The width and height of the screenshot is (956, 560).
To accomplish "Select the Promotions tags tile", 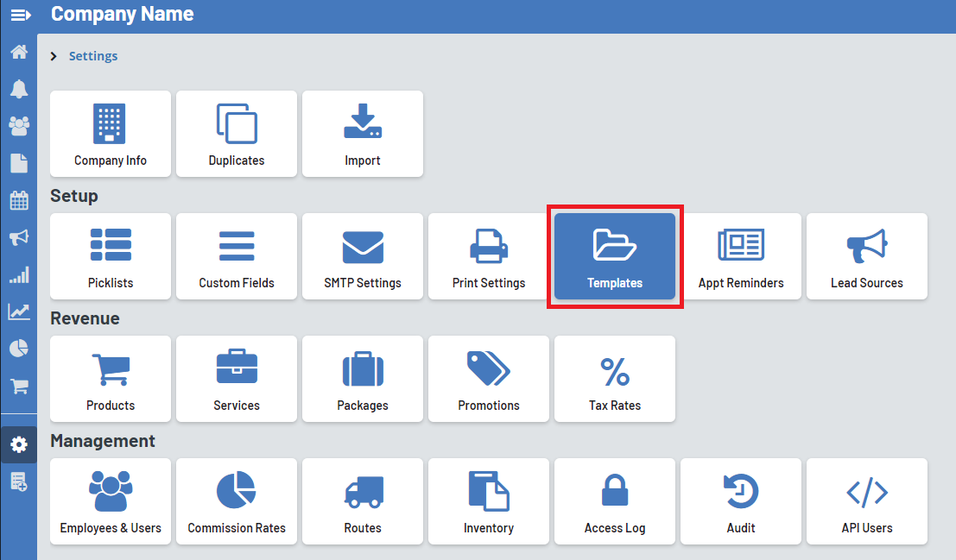I will pyautogui.click(x=488, y=379).
